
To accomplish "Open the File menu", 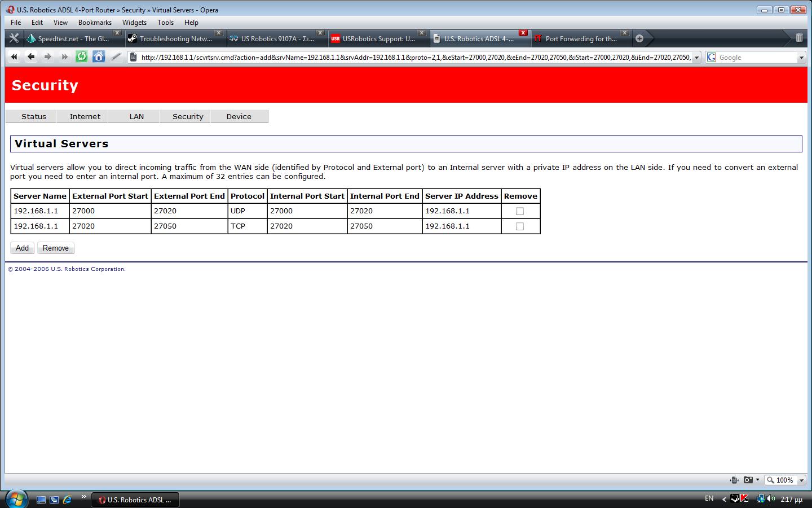I will pos(16,23).
